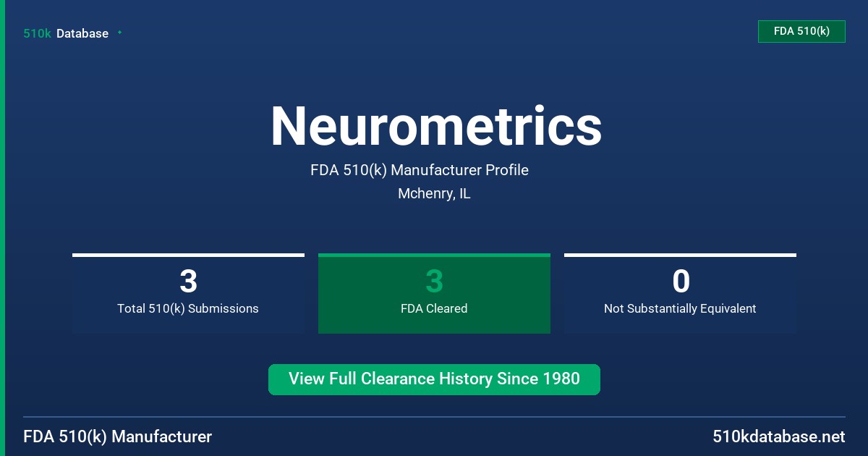Visit the 510kdatabase.net footer link

(x=779, y=437)
